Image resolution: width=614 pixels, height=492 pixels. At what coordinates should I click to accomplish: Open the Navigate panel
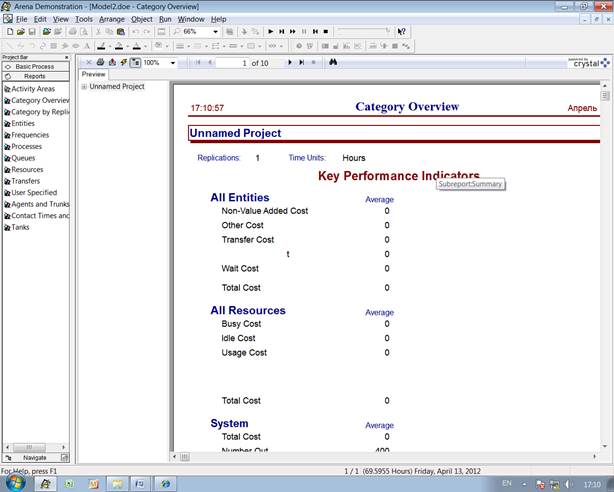(35, 458)
